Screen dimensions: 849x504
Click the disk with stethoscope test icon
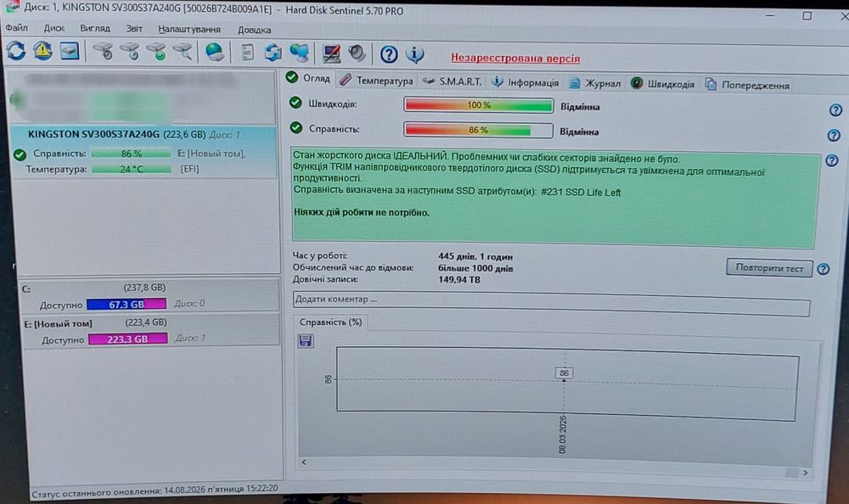(103, 52)
